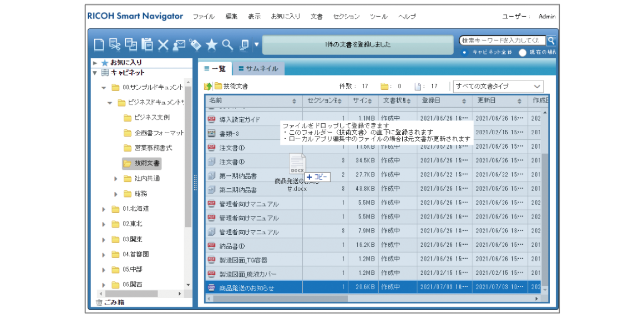Image resolution: width=644 pixels, height=322 pixels.
Task: Click the delete X icon in toolbar
Action: 163,45
